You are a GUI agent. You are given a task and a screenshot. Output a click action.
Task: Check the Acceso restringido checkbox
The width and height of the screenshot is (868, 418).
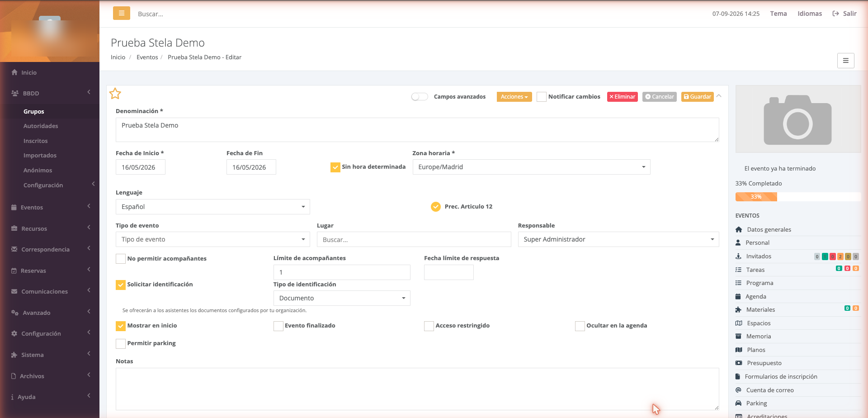click(x=429, y=326)
